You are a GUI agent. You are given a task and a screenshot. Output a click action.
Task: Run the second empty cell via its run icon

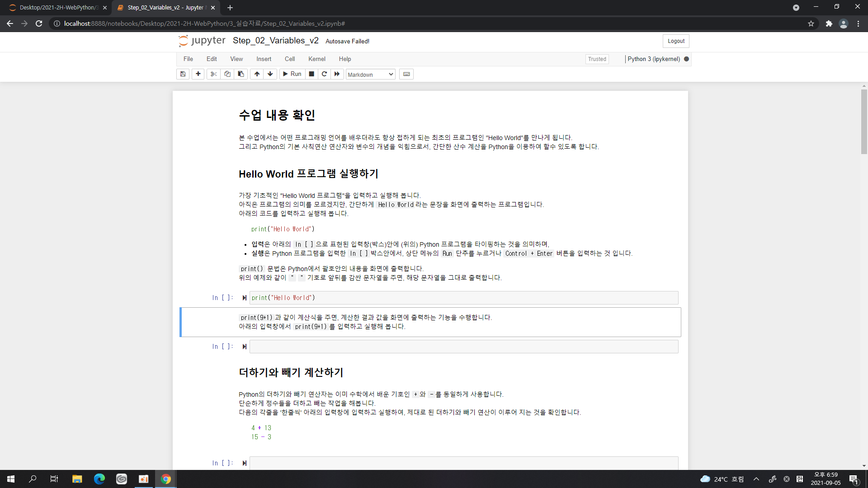click(244, 347)
